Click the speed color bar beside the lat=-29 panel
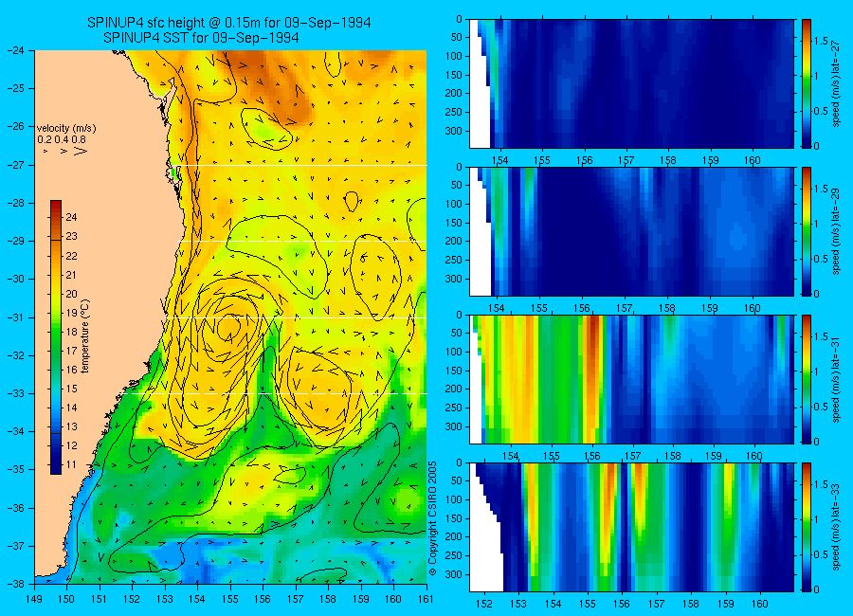 coord(806,232)
